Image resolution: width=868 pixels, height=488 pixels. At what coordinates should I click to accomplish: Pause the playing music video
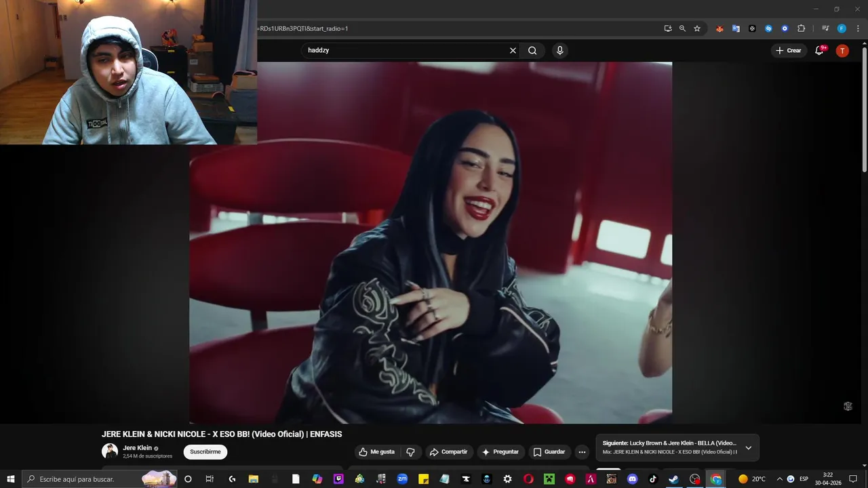click(x=431, y=243)
